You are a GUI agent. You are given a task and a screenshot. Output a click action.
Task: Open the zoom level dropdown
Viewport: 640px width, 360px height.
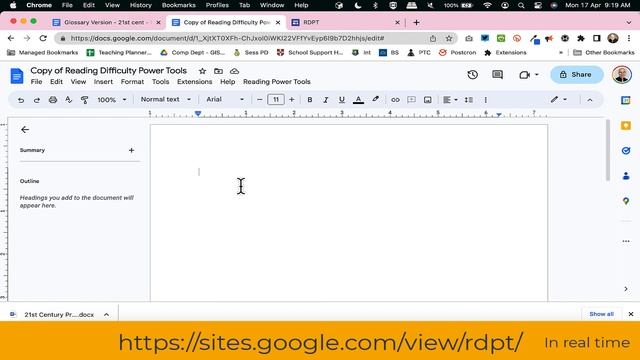[x=111, y=100]
